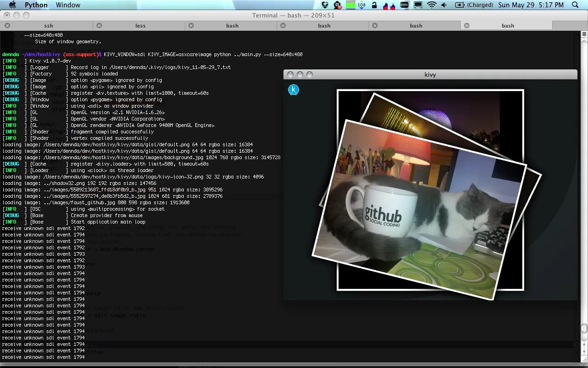
Task: Close the kivy window
Action: 290,75
